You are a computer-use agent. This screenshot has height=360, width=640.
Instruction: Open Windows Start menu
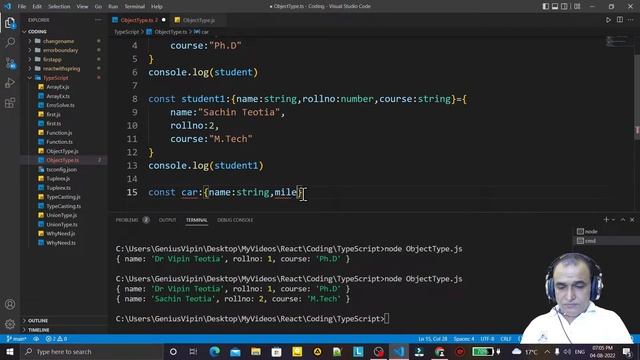10,351
